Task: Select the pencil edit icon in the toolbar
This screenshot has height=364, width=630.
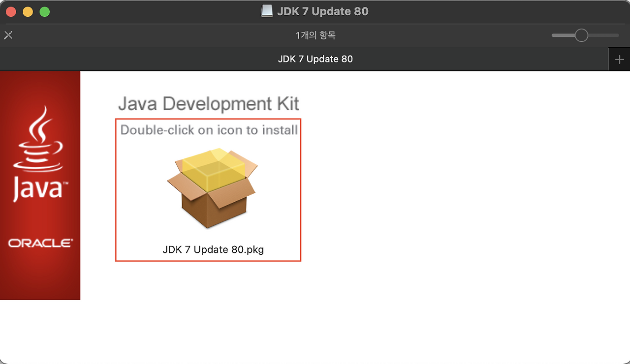Action: click(x=8, y=35)
